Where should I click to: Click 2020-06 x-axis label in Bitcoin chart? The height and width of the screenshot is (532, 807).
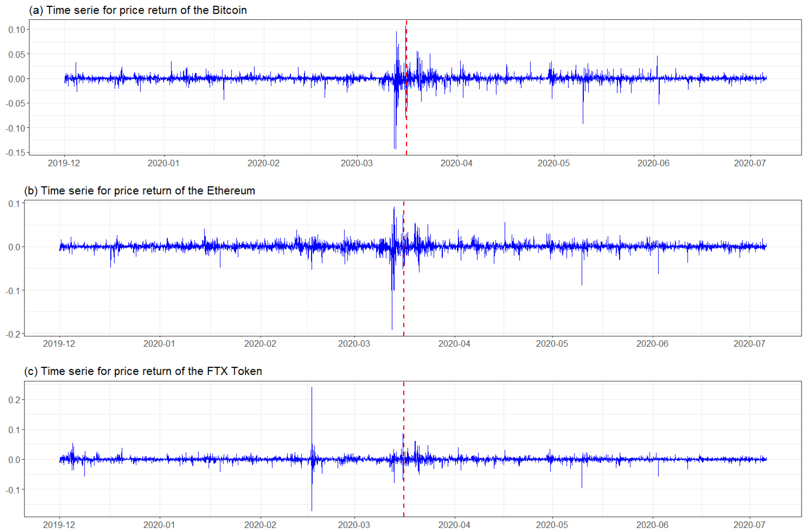[x=653, y=163]
